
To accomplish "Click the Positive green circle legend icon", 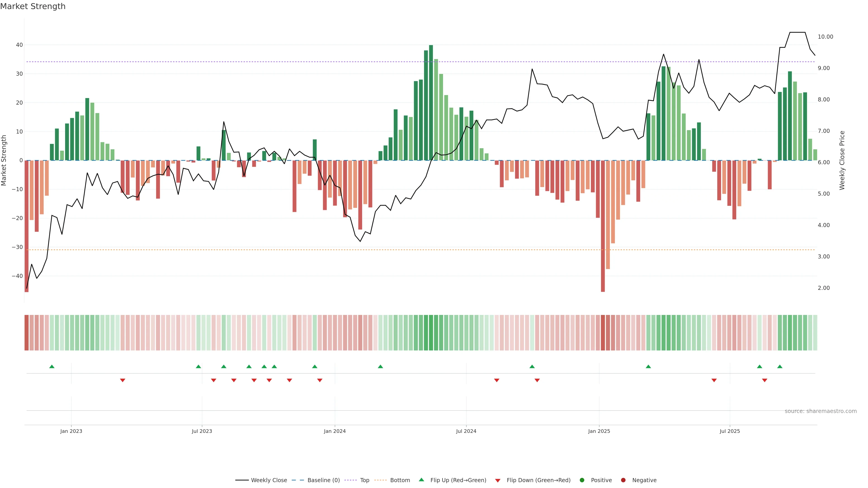I will pos(582,480).
